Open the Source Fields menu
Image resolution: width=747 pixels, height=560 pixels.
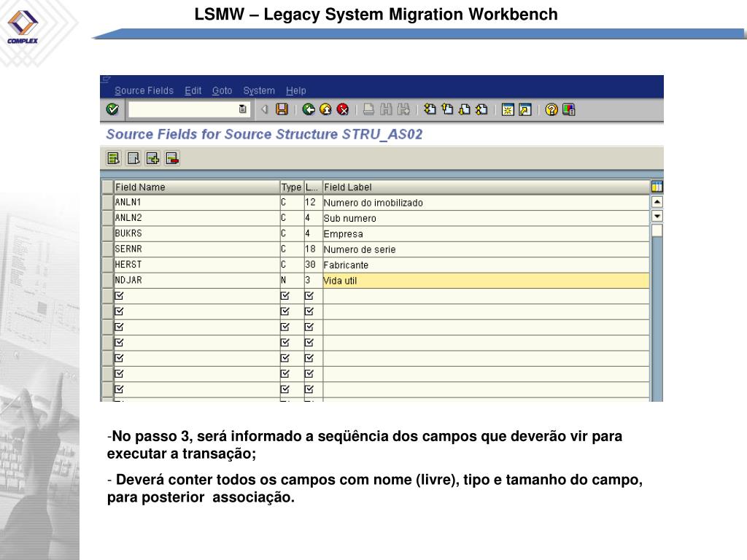pos(144,90)
